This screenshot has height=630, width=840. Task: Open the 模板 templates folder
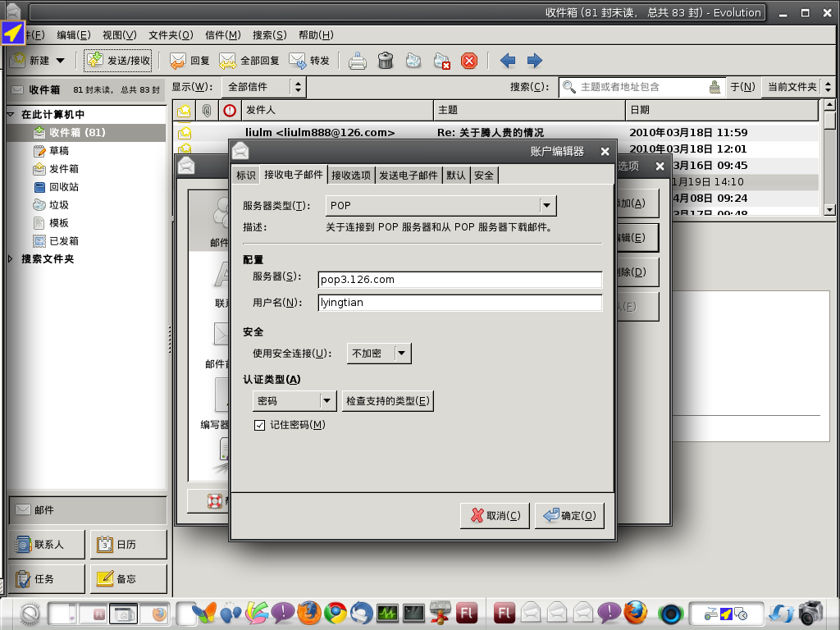(52, 223)
